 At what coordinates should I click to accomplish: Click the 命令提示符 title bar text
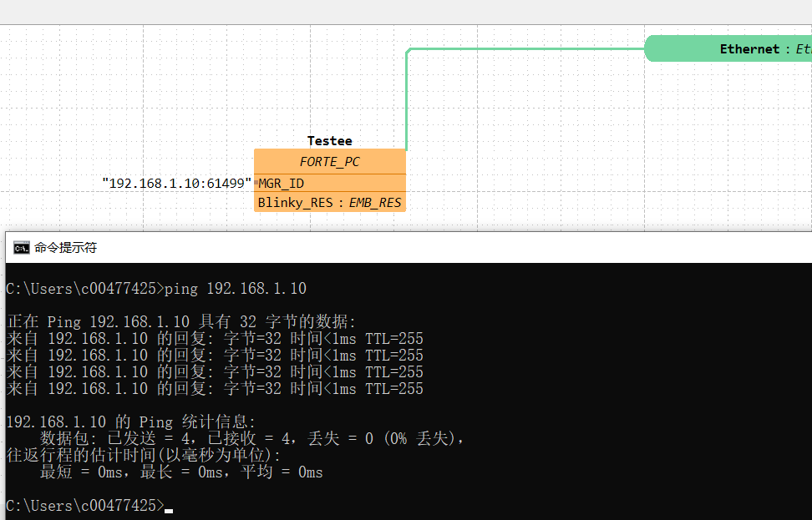click(66, 248)
